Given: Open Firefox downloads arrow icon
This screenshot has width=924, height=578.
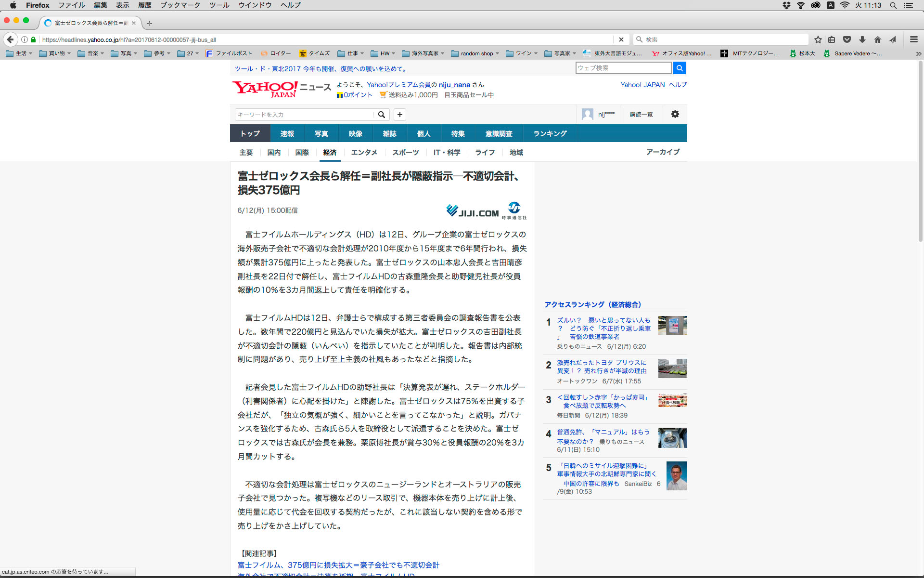Looking at the screenshot, I should 862,39.
